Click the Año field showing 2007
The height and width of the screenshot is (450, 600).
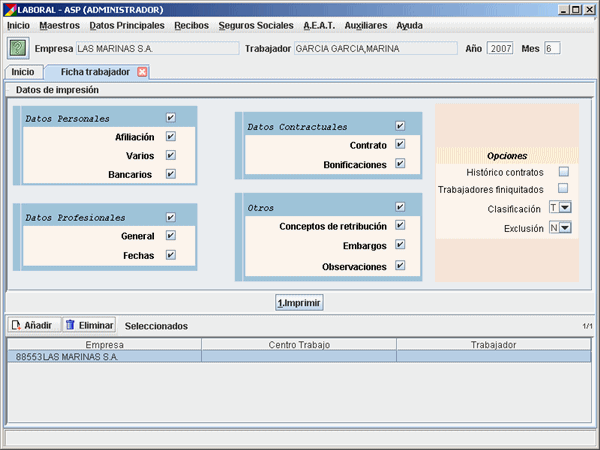[x=500, y=49]
